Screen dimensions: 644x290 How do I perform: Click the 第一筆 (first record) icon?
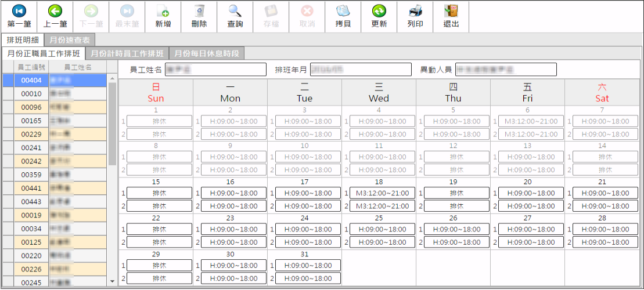click(x=19, y=12)
